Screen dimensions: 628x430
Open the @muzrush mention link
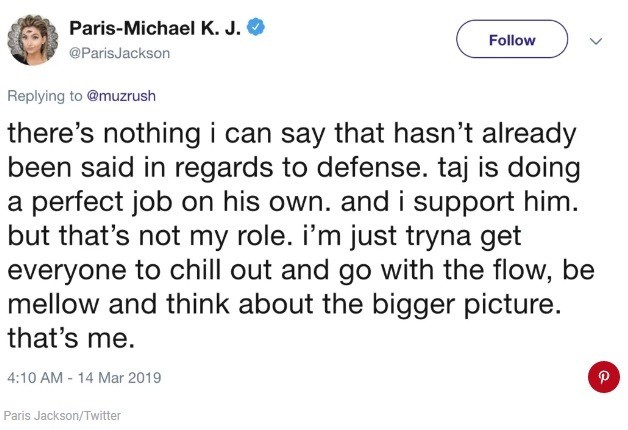[x=122, y=97]
